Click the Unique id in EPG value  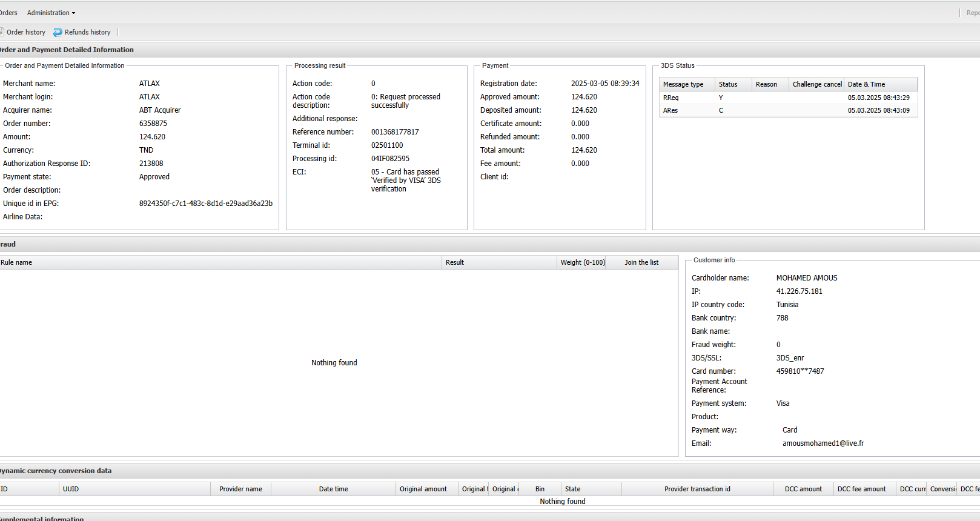click(205, 204)
